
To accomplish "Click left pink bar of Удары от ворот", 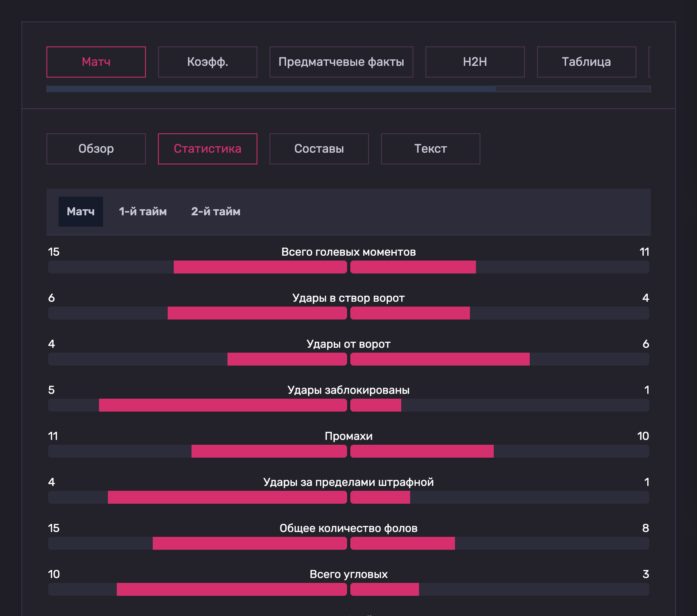I will coord(287,359).
